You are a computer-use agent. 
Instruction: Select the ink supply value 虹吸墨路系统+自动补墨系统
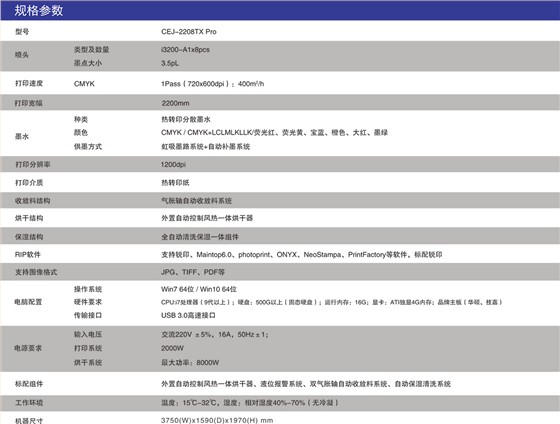tap(205, 146)
